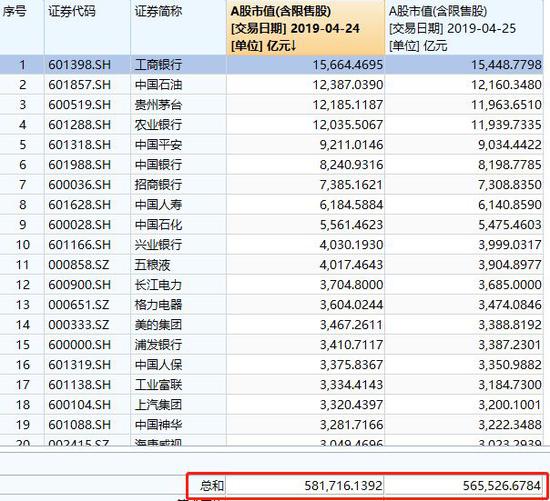Click the value 9,034.4422
Viewport: 550px width, 501px height.
pyautogui.click(x=510, y=145)
